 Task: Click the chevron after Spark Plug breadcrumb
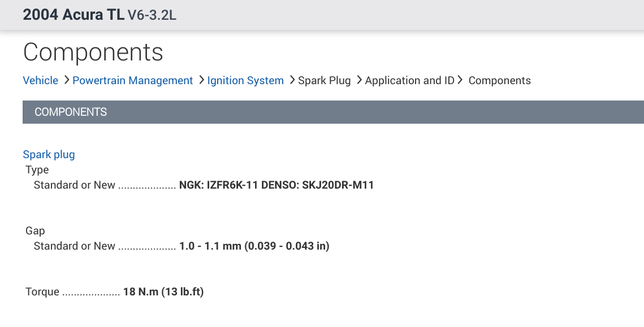(358, 81)
